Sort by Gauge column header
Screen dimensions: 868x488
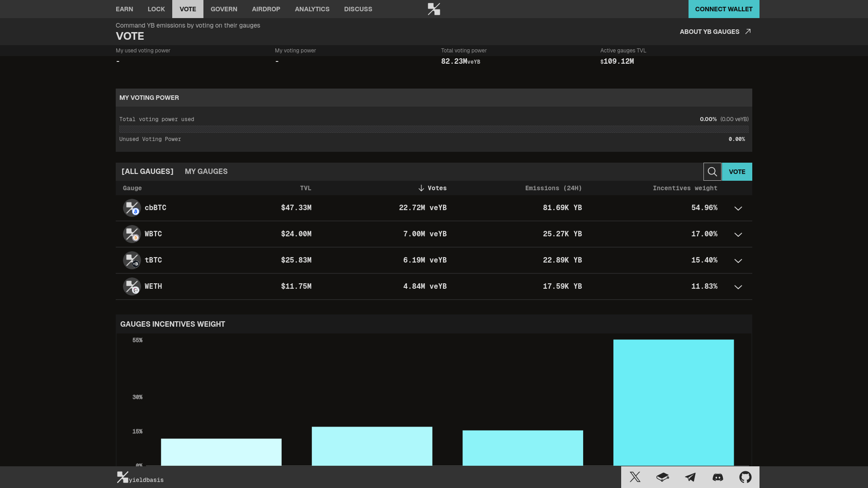coord(132,188)
